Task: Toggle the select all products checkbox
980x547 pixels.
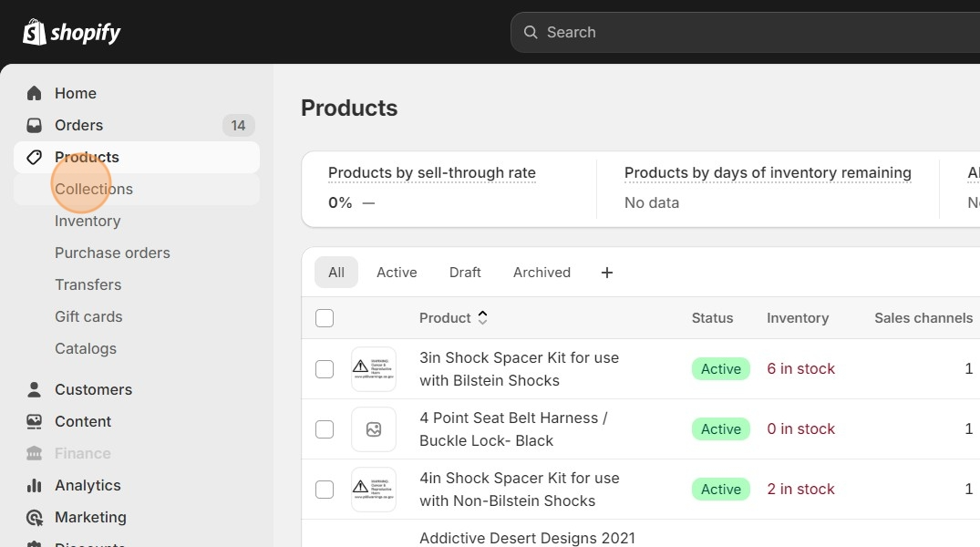Action: coord(325,318)
